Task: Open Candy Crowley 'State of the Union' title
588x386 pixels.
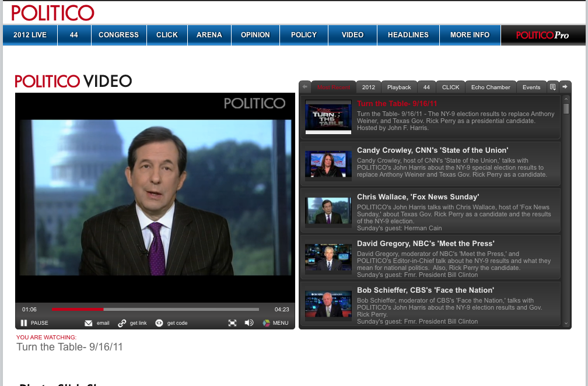Action: (432, 150)
